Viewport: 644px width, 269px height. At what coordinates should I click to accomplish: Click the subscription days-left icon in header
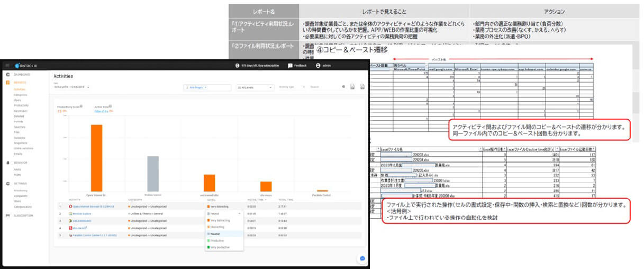click(x=238, y=66)
